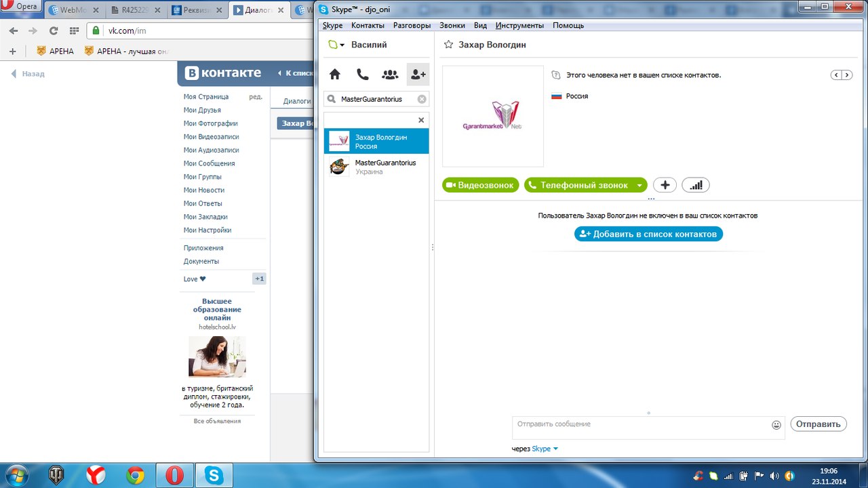Switch to the R425229 browser tab

click(136, 10)
